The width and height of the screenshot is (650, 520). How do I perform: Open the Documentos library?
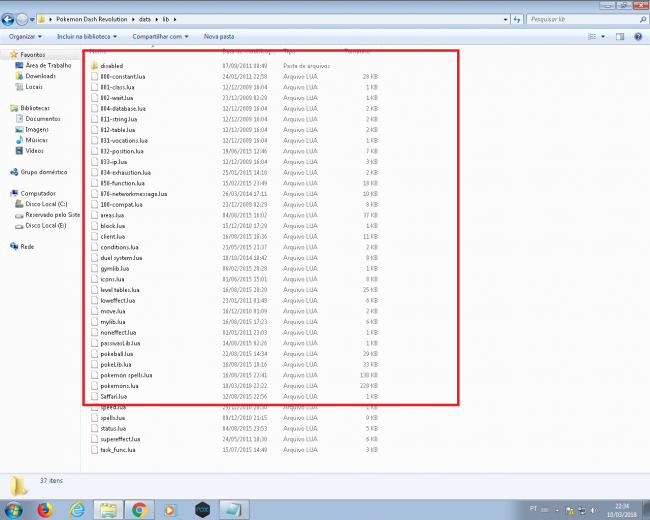tap(43, 119)
